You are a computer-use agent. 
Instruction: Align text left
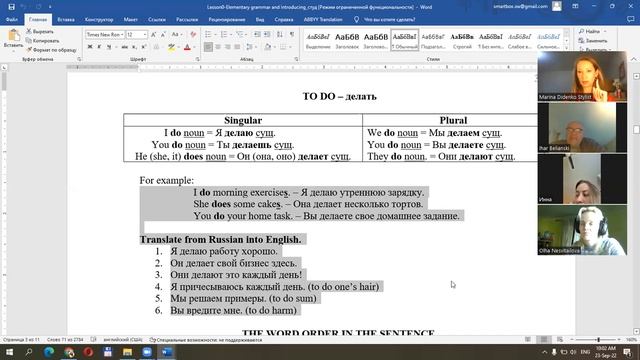click(208, 47)
